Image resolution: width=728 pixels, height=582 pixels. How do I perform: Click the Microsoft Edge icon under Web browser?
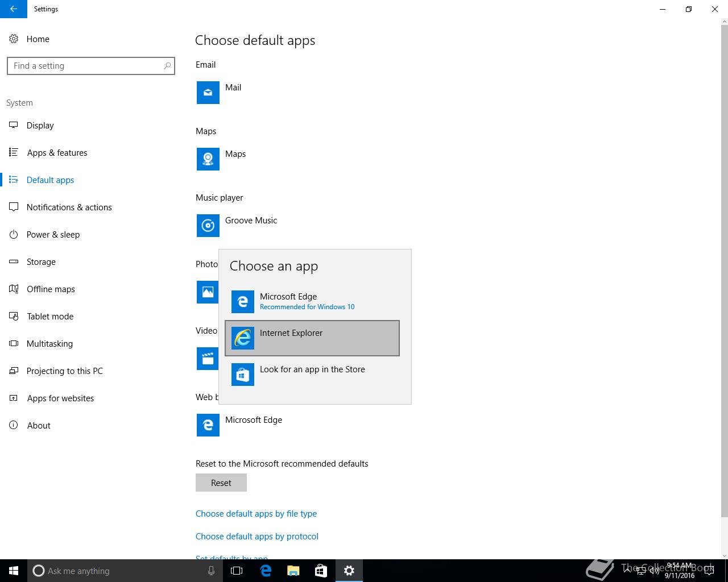tap(208, 425)
